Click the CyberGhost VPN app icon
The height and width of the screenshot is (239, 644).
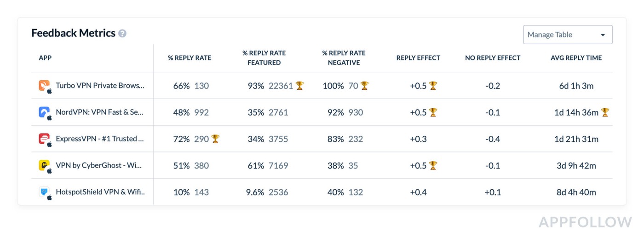44,165
